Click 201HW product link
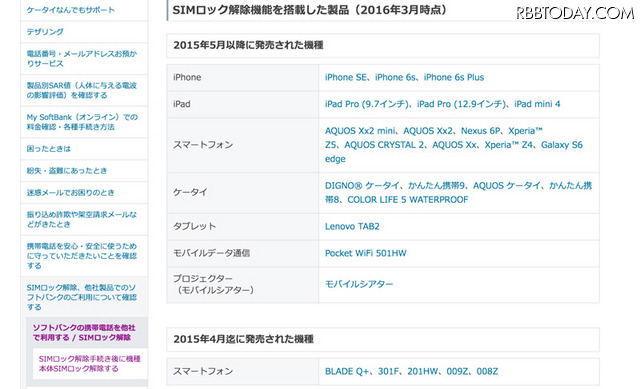640x389 pixels. tap(422, 371)
